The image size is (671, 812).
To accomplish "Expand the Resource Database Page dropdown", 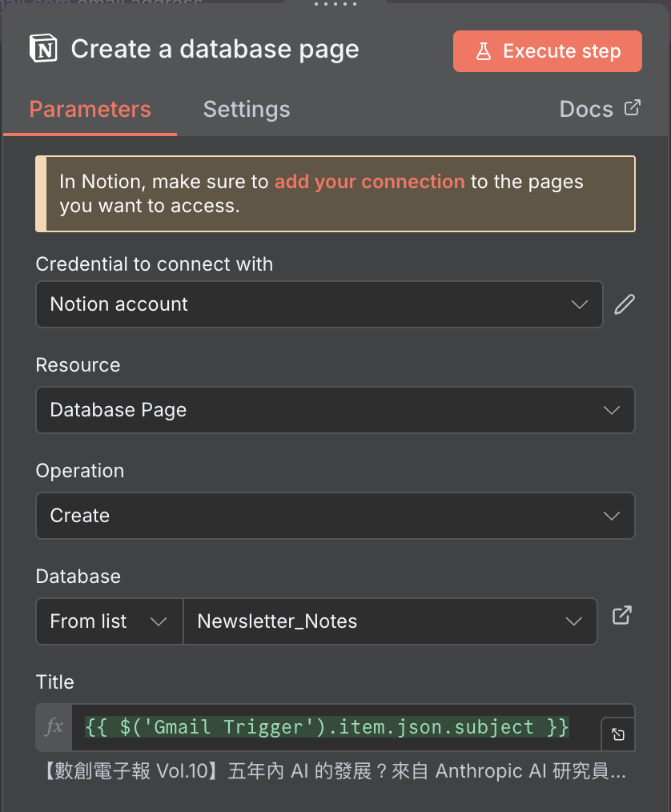I will point(335,410).
